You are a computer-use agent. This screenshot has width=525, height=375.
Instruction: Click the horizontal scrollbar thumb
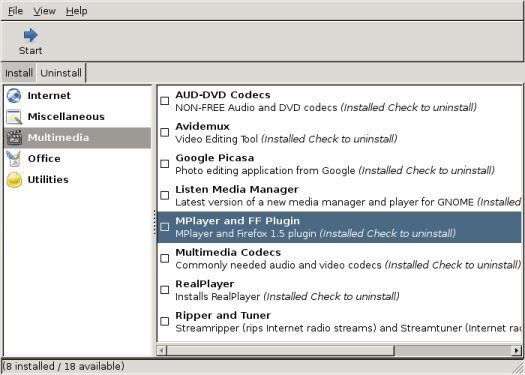click(281, 351)
